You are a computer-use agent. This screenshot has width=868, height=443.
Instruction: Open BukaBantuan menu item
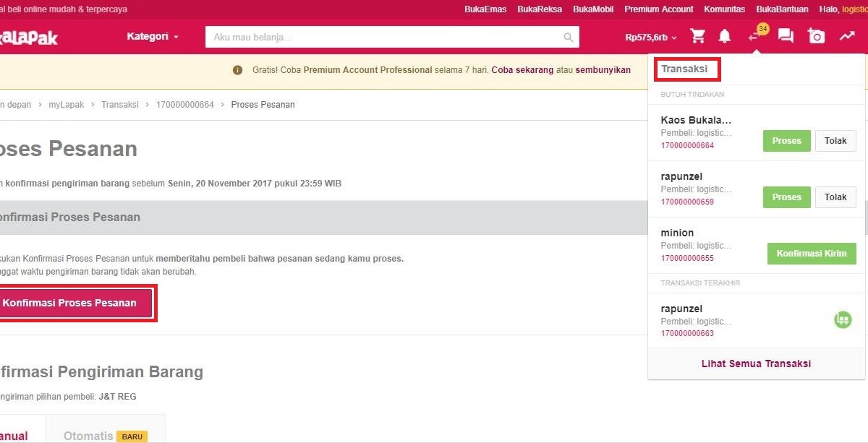coord(782,9)
